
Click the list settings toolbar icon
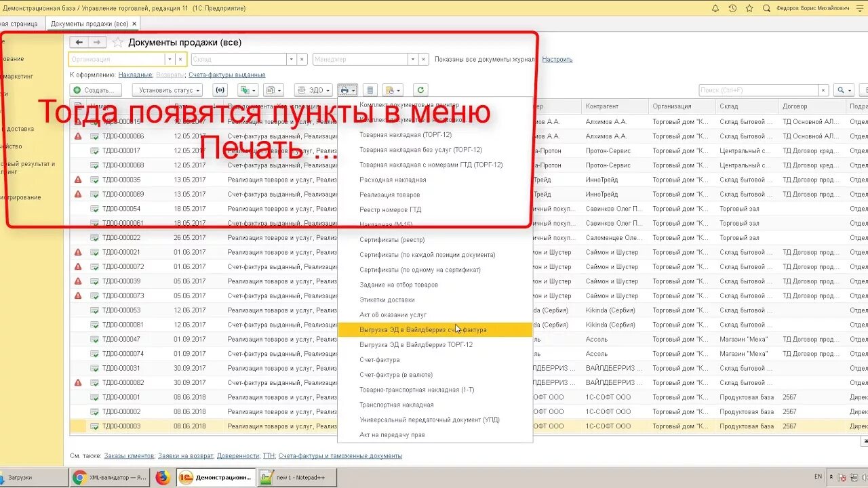(x=370, y=90)
